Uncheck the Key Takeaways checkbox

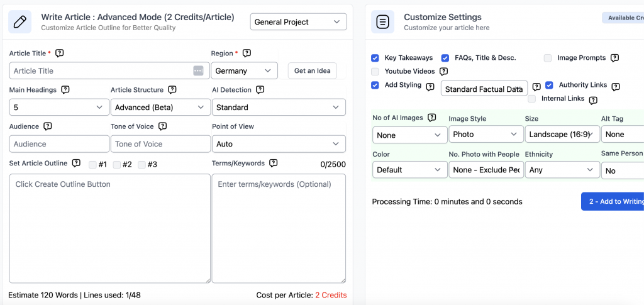point(375,58)
